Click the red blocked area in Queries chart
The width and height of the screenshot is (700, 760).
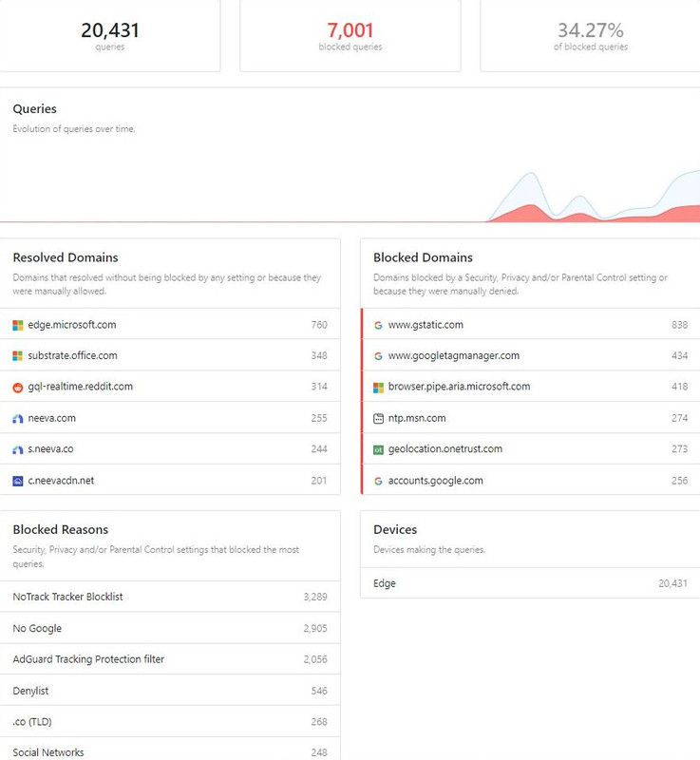tap(530, 214)
